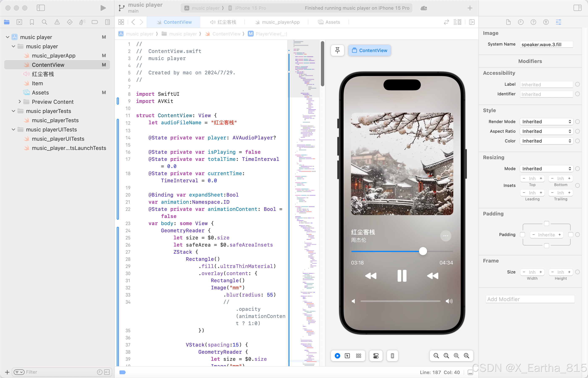
Task: Show the History inspector clock icon
Action: (x=521, y=22)
